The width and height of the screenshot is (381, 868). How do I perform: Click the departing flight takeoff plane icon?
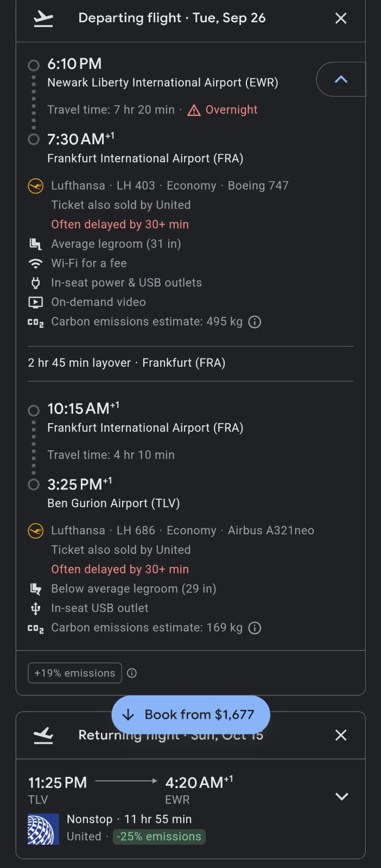(43, 18)
